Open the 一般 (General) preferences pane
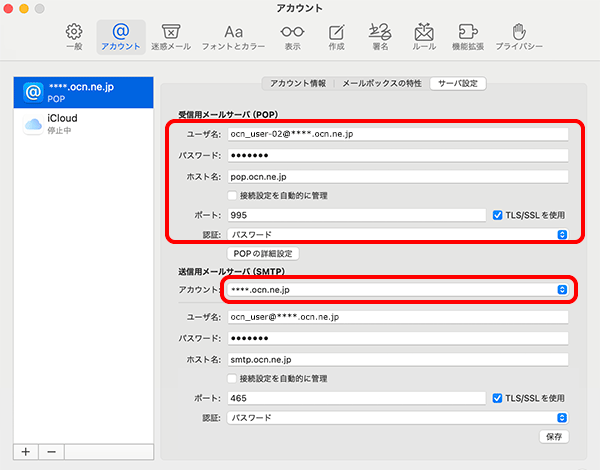Viewport: 600px width, 470px height. point(74,37)
